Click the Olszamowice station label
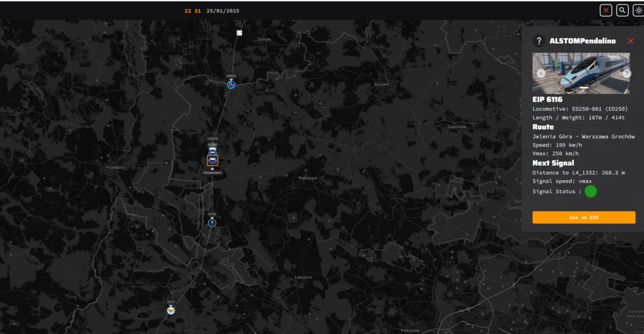This screenshot has width=644, height=334. [x=213, y=172]
